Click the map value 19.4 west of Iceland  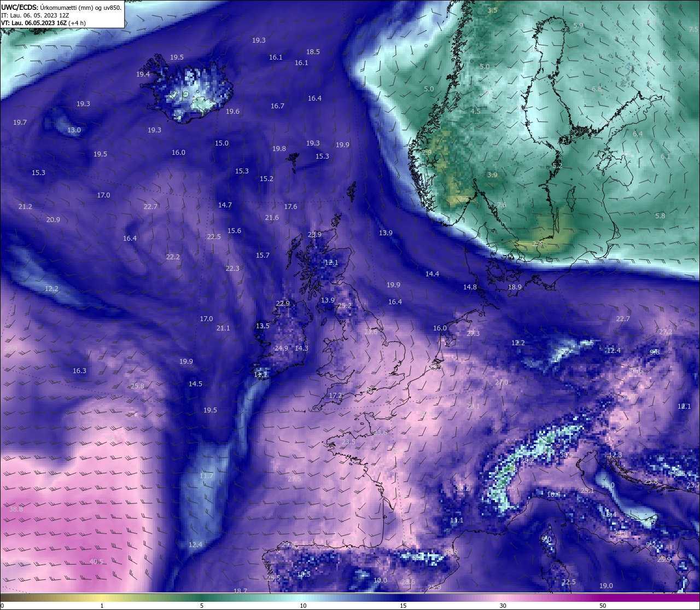pos(143,74)
